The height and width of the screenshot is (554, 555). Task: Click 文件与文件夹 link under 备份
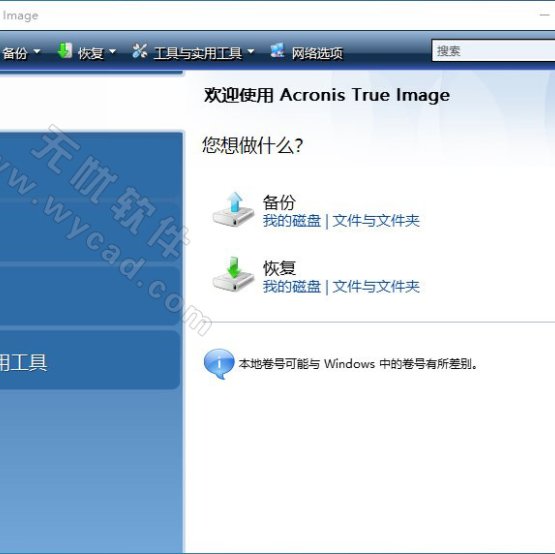pos(376,221)
